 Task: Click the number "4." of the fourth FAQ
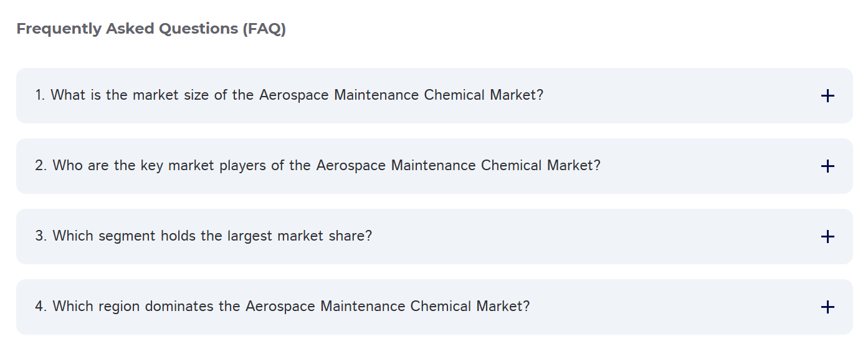pyautogui.click(x=41, y=307)
